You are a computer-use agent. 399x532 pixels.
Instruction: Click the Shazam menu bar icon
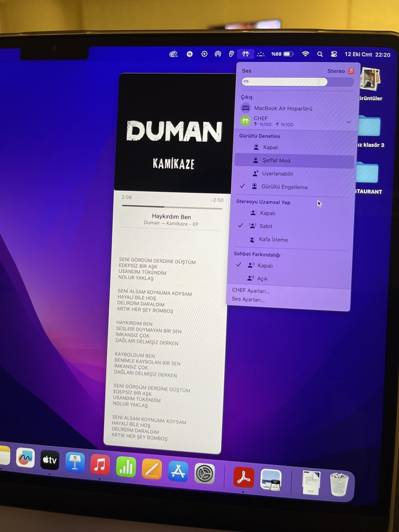pyautogui.click(x=190, y=54)
